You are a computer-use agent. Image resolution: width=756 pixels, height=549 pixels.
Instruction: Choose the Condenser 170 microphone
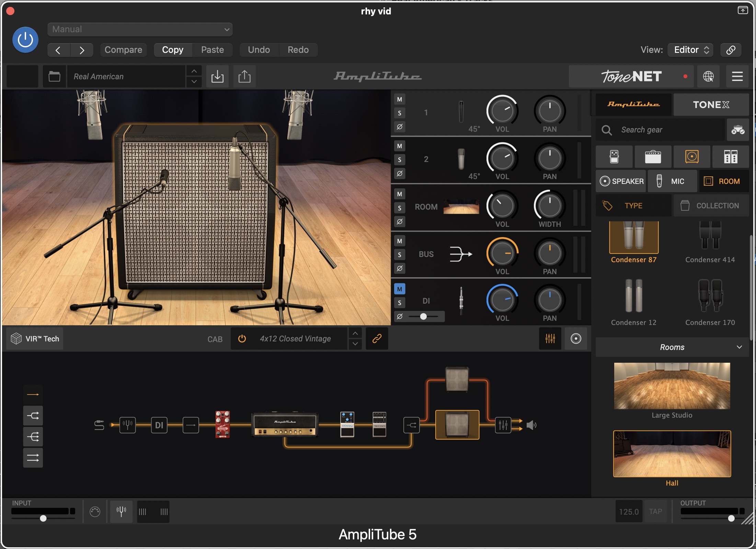click(710, 302)
